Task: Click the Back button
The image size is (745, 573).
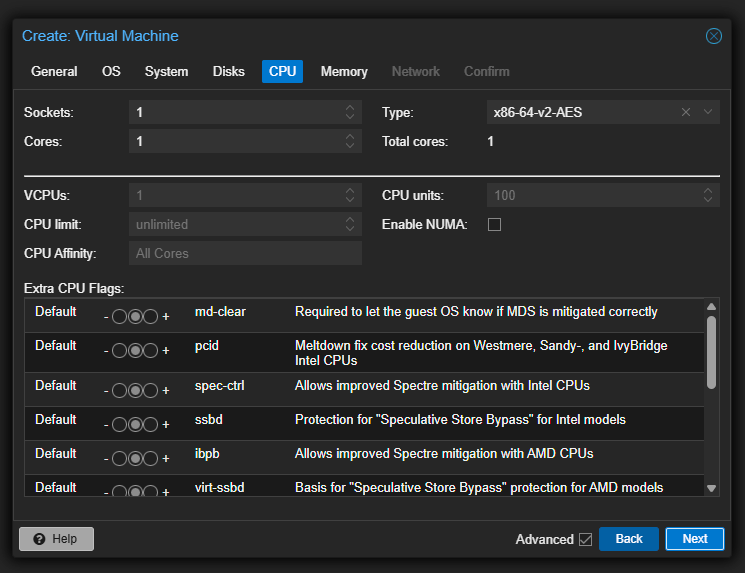Action: (x=628, y=539)
